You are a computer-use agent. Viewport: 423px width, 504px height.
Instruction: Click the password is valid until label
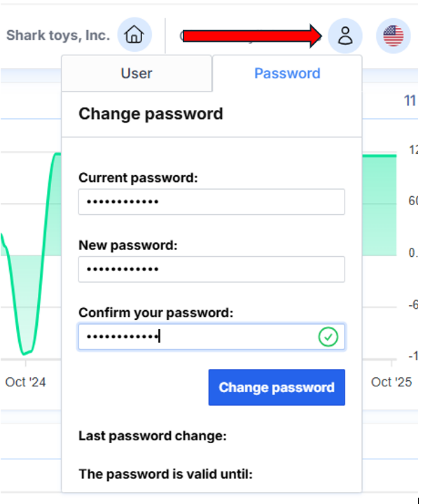(x=165, y=474)
